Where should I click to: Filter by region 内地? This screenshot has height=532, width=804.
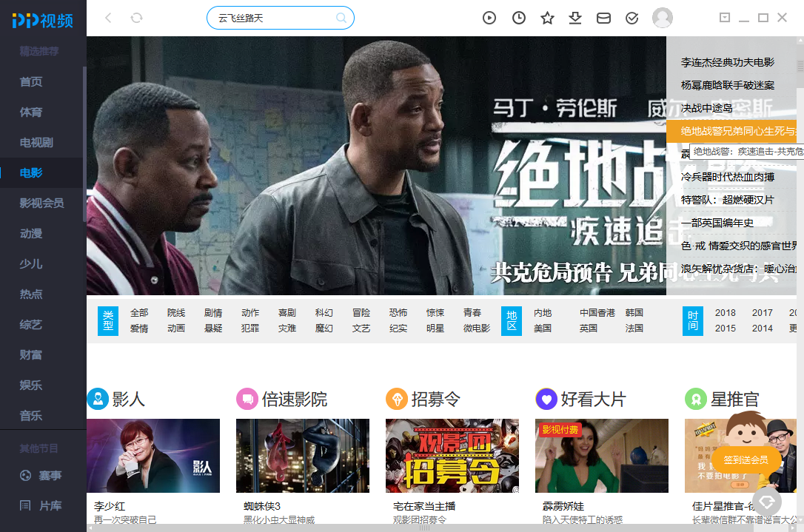543,313
